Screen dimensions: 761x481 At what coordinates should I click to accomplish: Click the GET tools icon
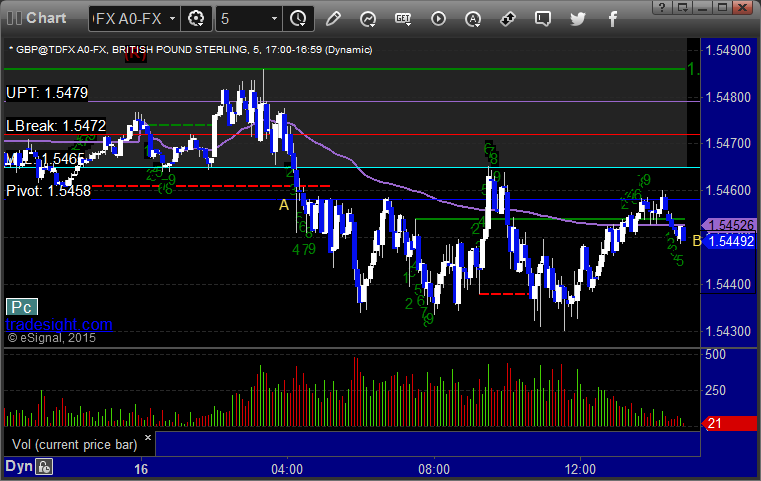[403, 19]
